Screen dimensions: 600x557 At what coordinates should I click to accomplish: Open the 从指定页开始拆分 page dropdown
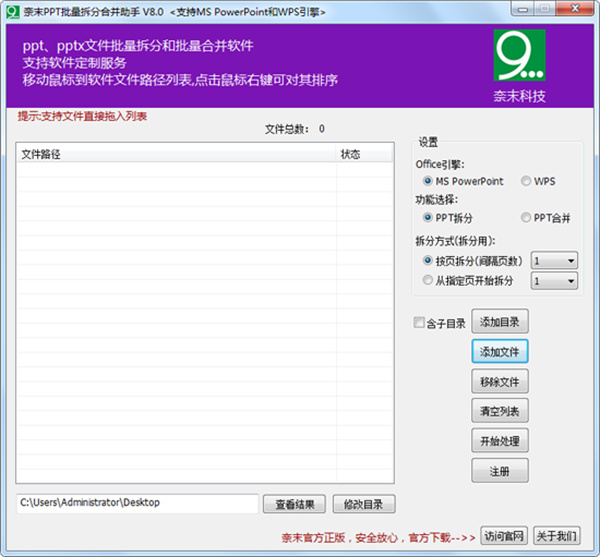(x=554, y=281)
